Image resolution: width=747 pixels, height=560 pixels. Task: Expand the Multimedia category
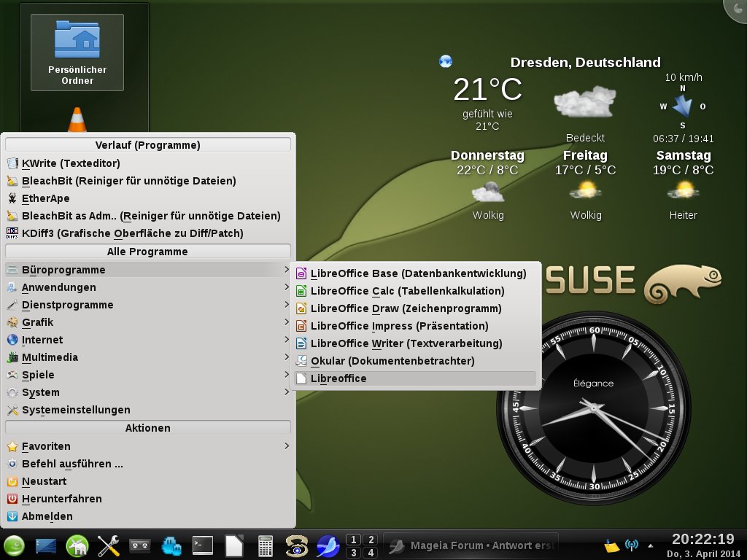tap(147, 357)
